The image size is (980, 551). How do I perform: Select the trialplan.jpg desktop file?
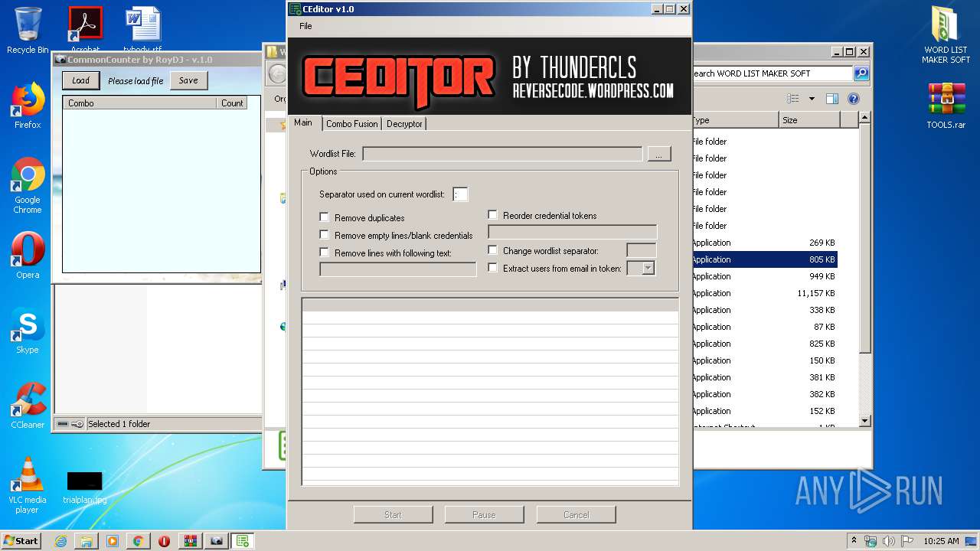[85, 487]
